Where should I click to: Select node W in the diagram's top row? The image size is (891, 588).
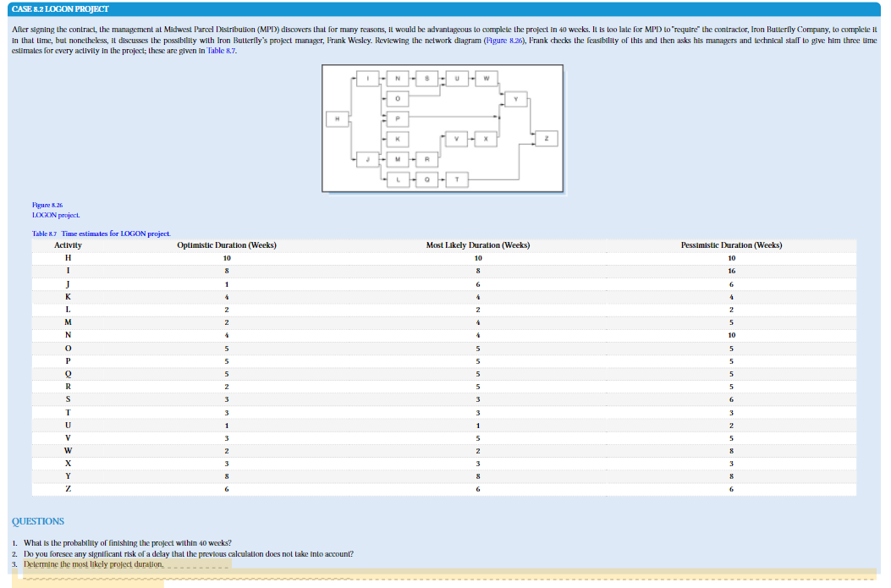click(x=487, y=79)
